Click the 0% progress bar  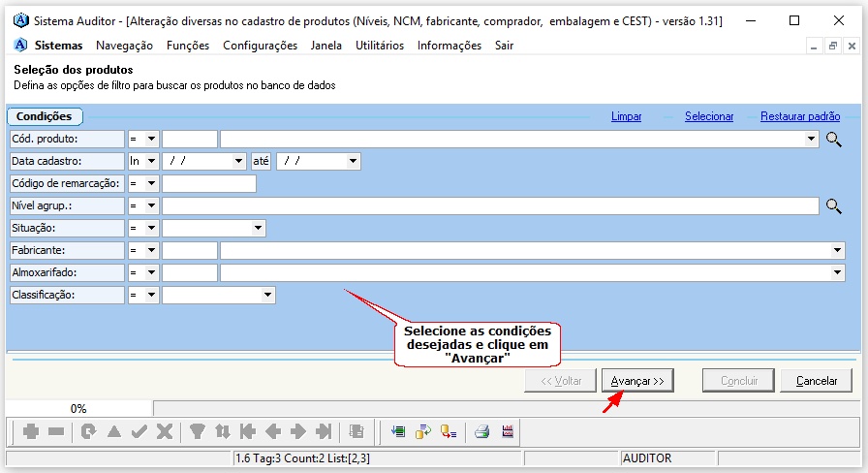coord(78,409)
